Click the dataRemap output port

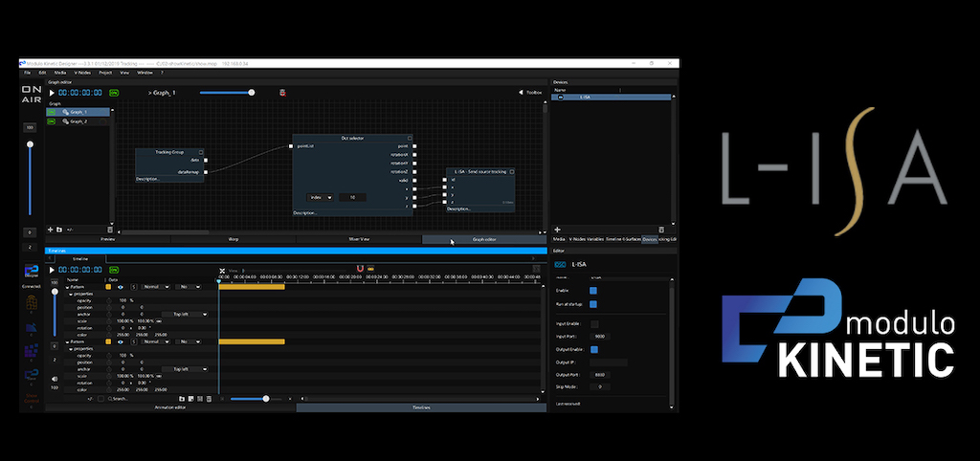pyautogui.click(x=206, y=172)
